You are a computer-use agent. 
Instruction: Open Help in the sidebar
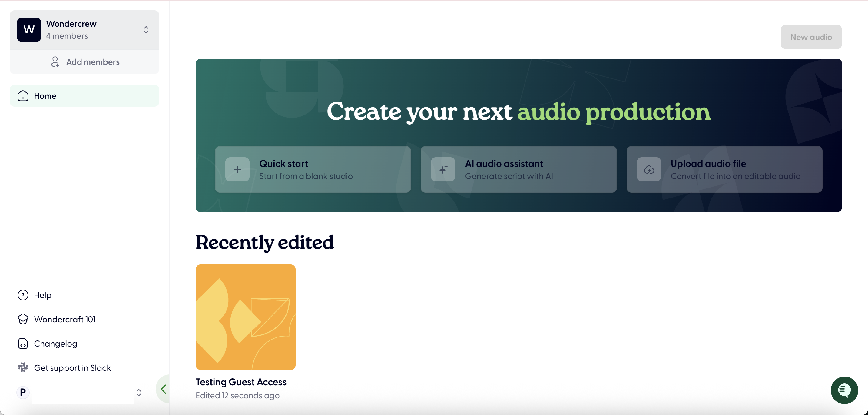tap(42, 295)
